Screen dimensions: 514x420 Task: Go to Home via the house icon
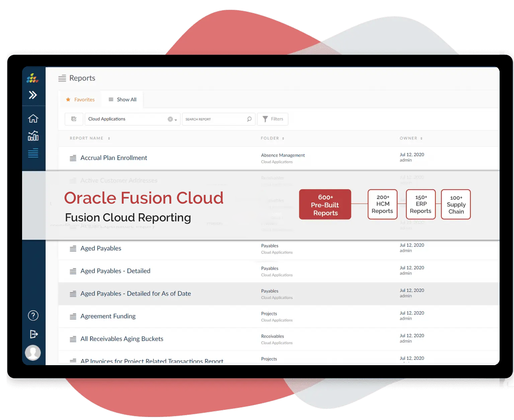click(33, 118)
